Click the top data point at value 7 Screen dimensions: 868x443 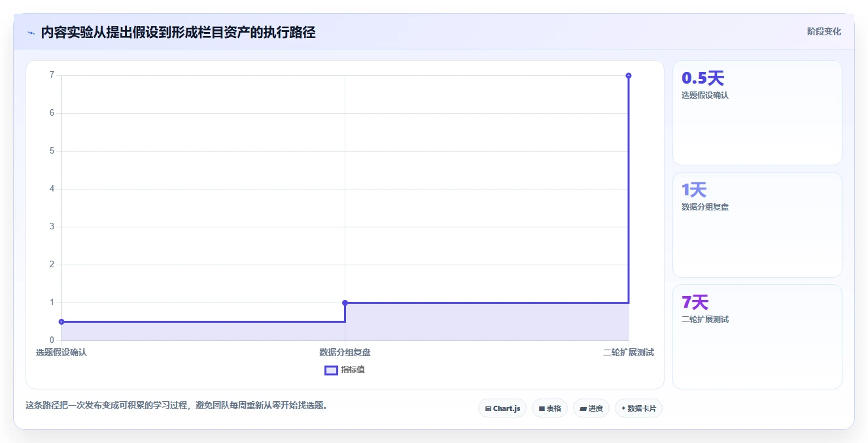click(x=629, y=76)
